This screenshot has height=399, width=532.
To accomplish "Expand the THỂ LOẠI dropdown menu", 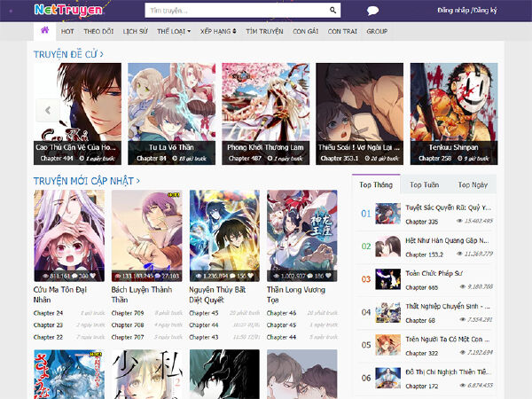I will [x=174, y=31].
